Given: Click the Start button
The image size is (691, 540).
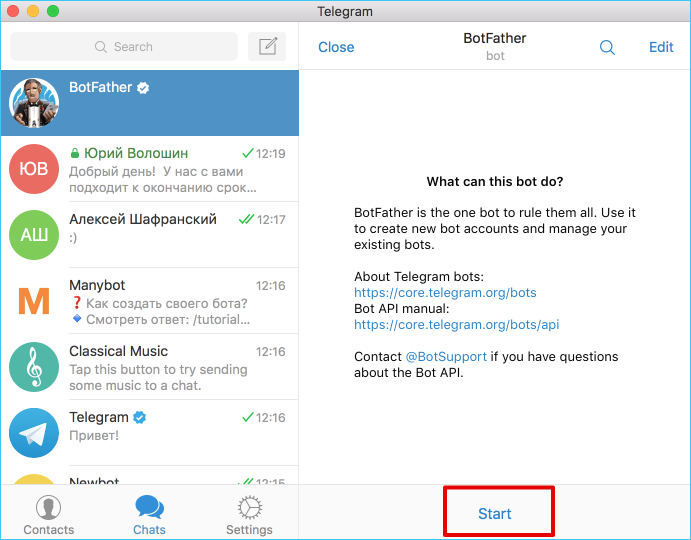Looking at the screenshot, I should (x=494, y=514).
